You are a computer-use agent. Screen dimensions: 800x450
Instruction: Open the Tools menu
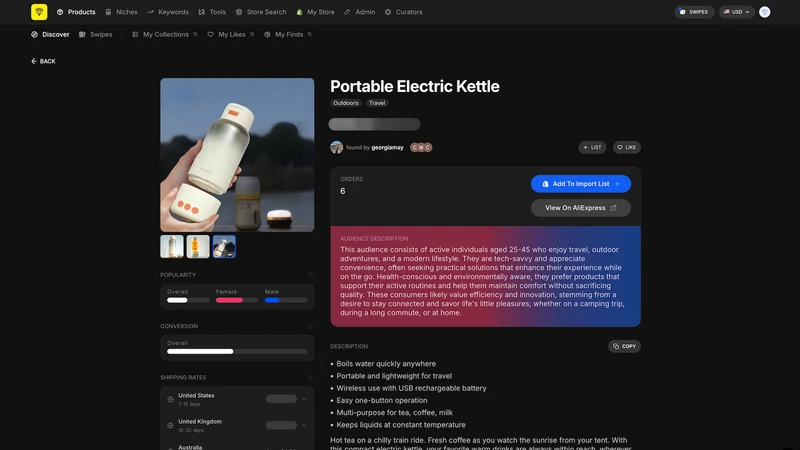tap(212, 12)
